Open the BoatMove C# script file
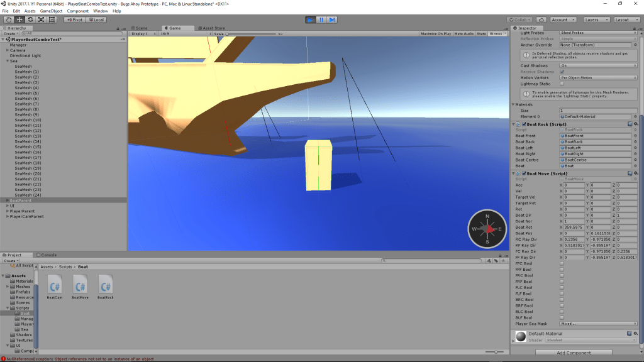 (80, 286)
